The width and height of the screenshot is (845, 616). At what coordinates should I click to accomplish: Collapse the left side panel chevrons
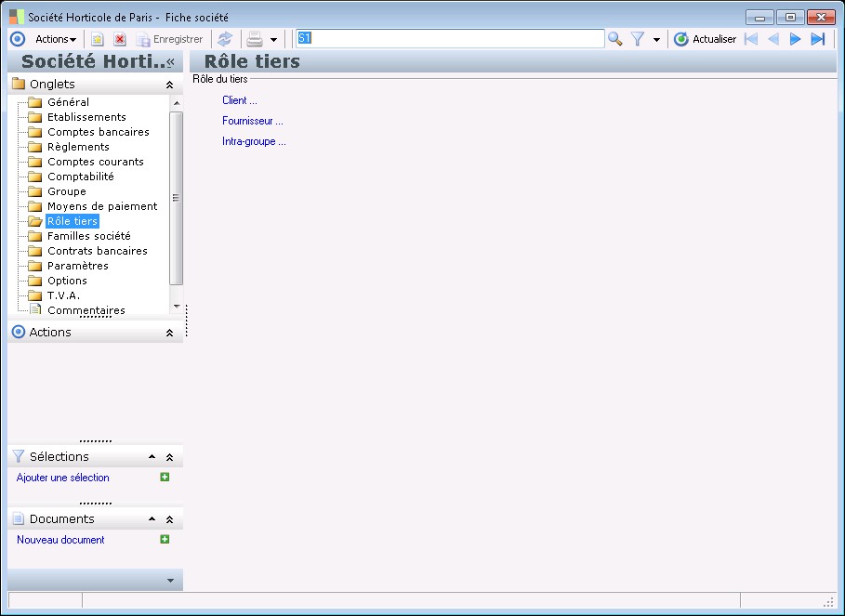(170, 62)
